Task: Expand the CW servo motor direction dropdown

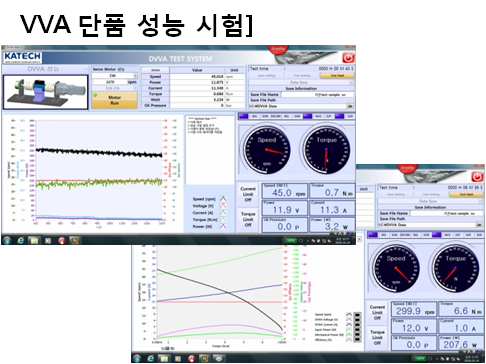Action: (x=114, y=76)
